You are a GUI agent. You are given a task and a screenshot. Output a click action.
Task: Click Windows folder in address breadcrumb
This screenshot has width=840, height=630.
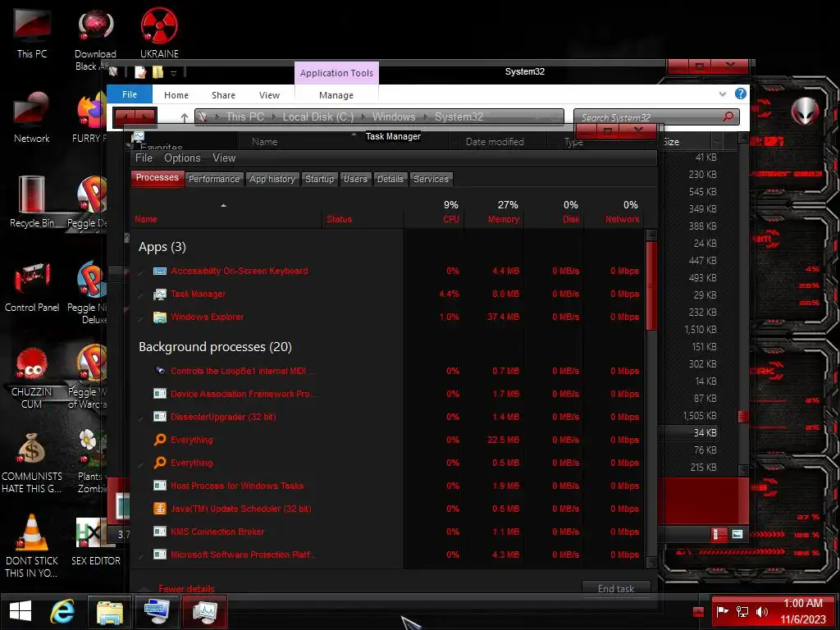(394, 116)
